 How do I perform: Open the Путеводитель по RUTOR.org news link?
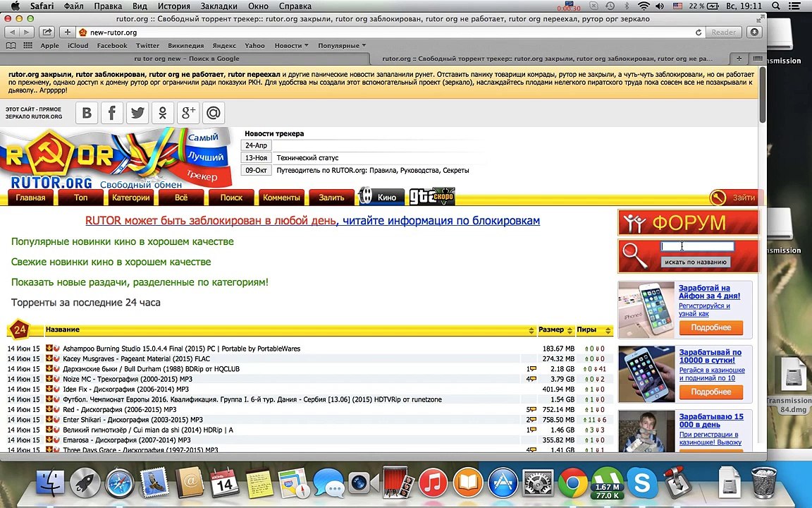[373, 170]
